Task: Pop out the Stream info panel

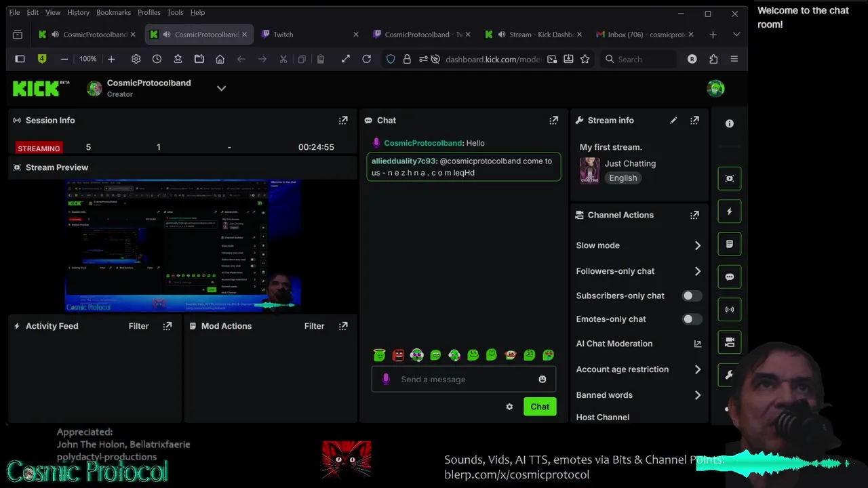Action: pyautogui.click(x=694, y=120)
